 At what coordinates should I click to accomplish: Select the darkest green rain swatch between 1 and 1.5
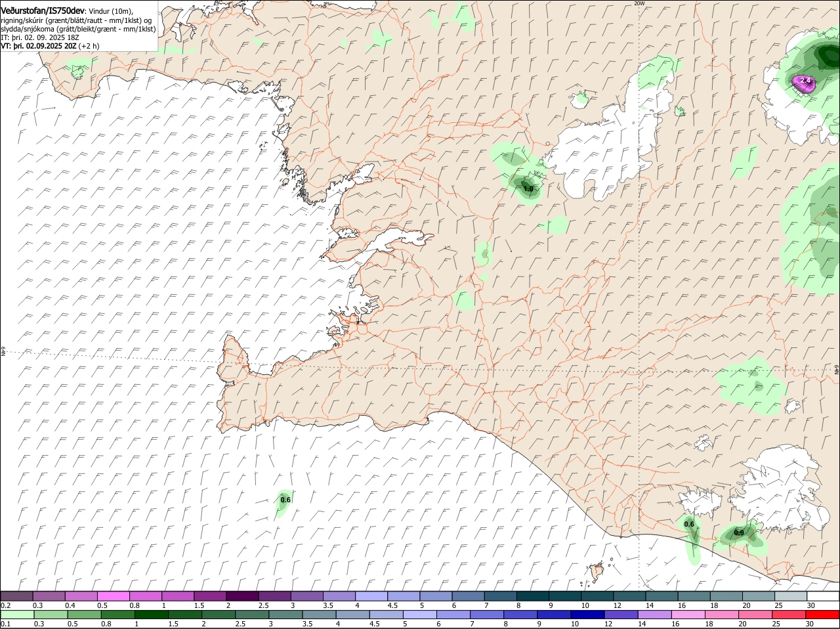(152, 615)
